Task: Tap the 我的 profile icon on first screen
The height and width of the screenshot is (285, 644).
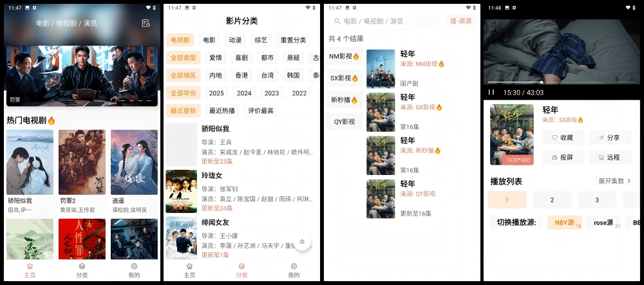Action: click(134, 266)
